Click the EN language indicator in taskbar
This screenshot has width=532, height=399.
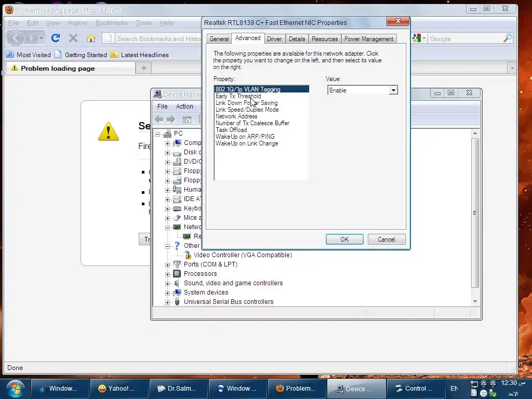coord(454,389)
